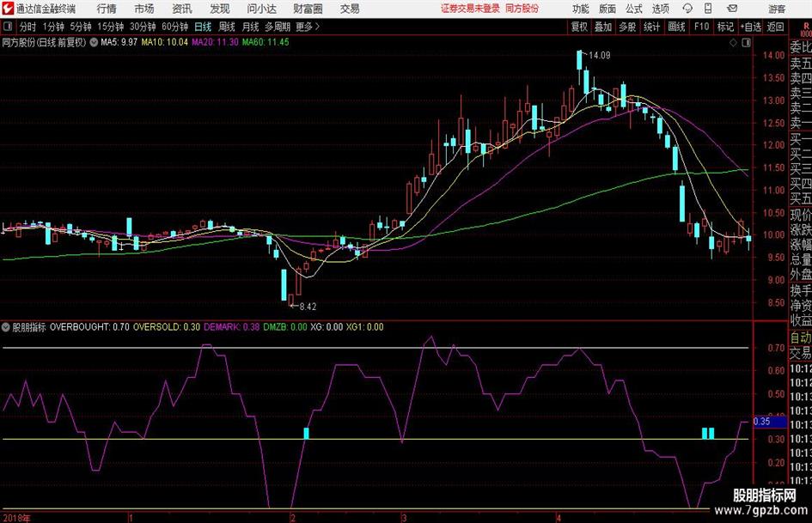
Task: Select the 日线 daily tab
Action: click(203, 27)
